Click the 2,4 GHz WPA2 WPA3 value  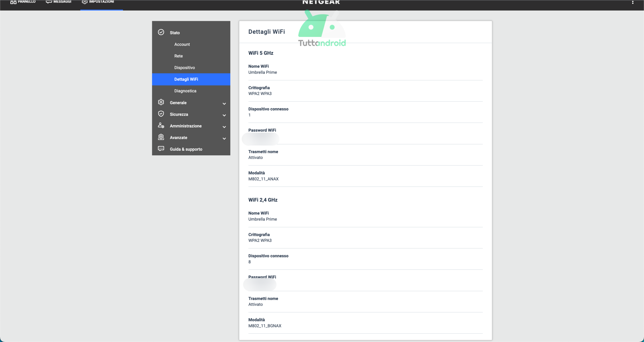(x=260, y=241)
